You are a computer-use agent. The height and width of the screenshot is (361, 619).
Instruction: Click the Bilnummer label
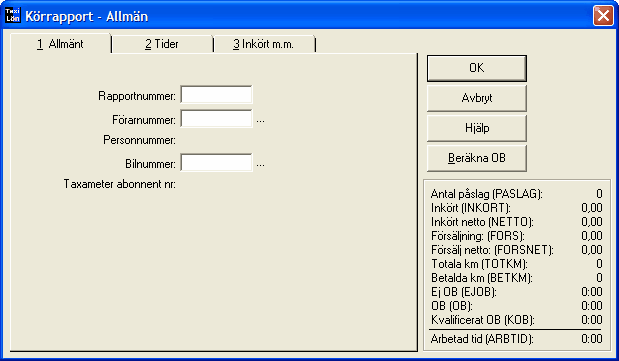tap(150, 164)
